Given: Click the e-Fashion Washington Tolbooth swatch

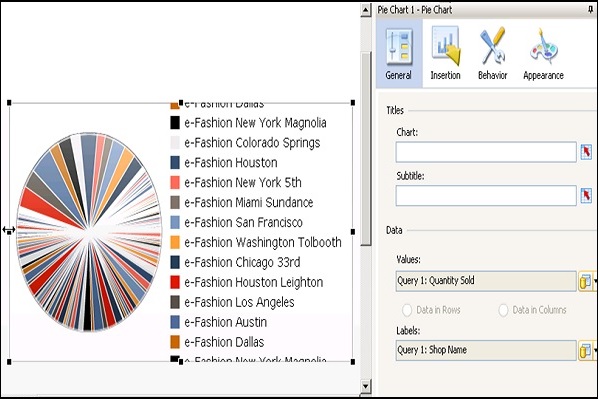Looking at the screenshot, I should (x=175, y=242).
